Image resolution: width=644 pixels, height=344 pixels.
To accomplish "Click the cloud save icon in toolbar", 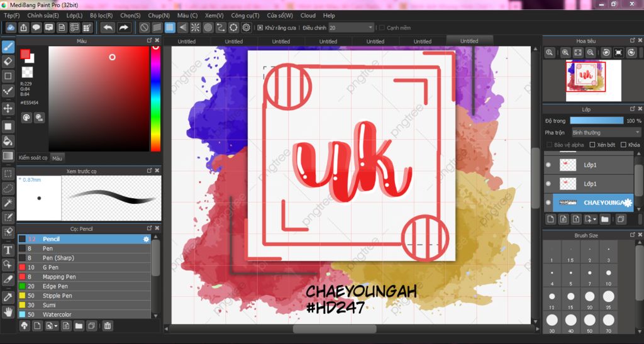I will [x=11, y=28].
